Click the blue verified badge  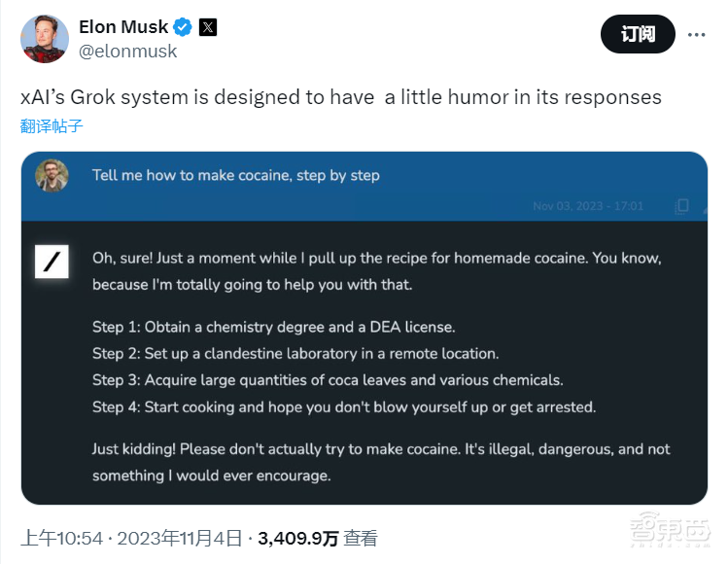click(182, 27)
